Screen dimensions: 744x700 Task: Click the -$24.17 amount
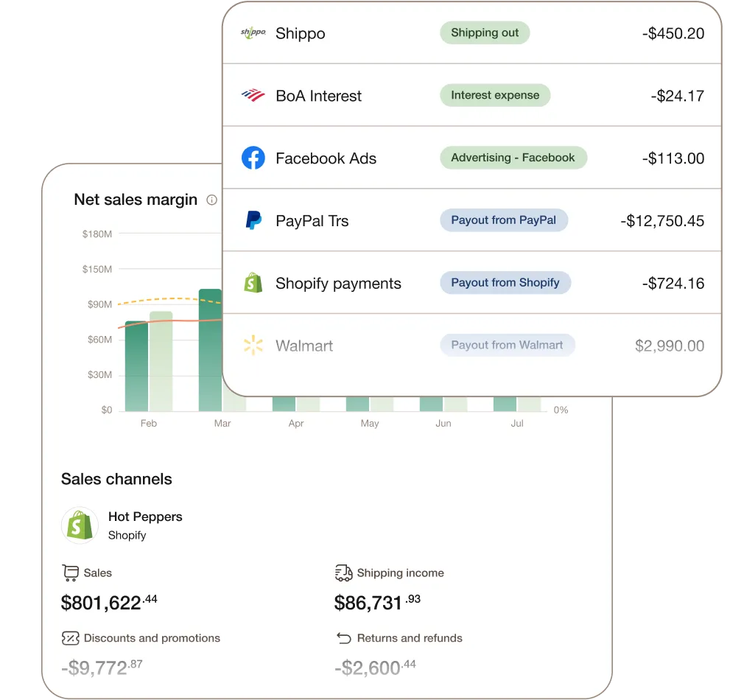point(677,96)
